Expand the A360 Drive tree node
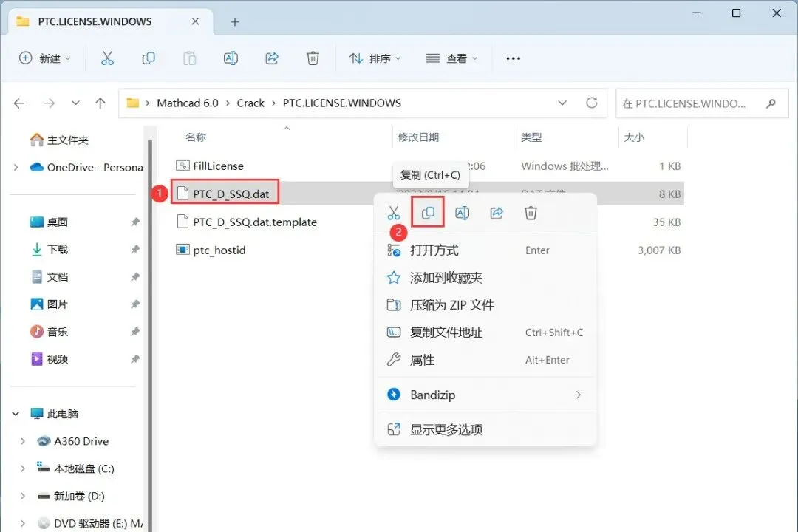 (22, 441)
